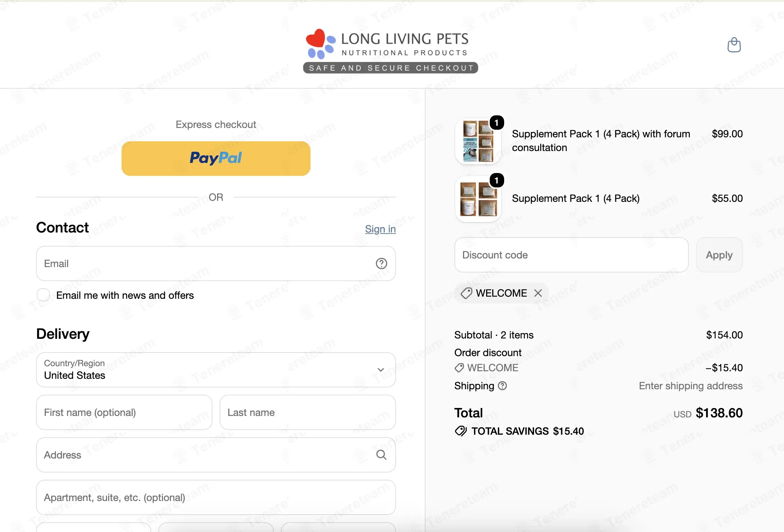The height and width of the screenshot is (532, 784).
Task: Click the '$154.00' subtotal amount
Action: 724,335
